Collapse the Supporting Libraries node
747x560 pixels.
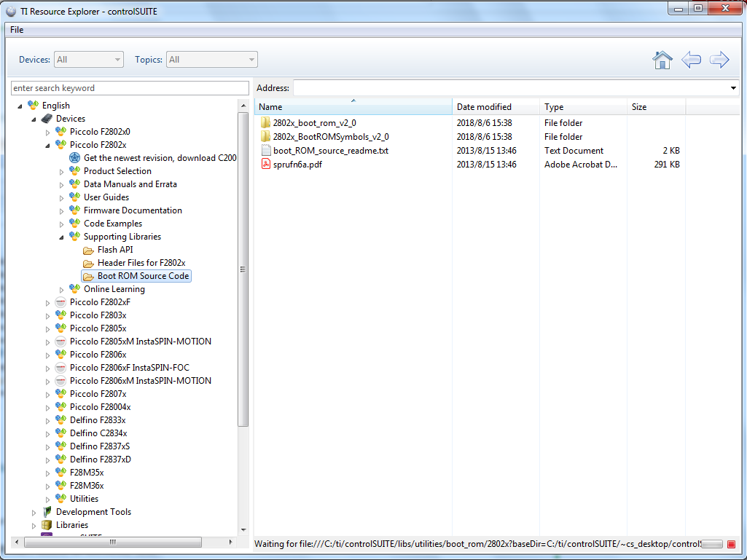(61, 237)
